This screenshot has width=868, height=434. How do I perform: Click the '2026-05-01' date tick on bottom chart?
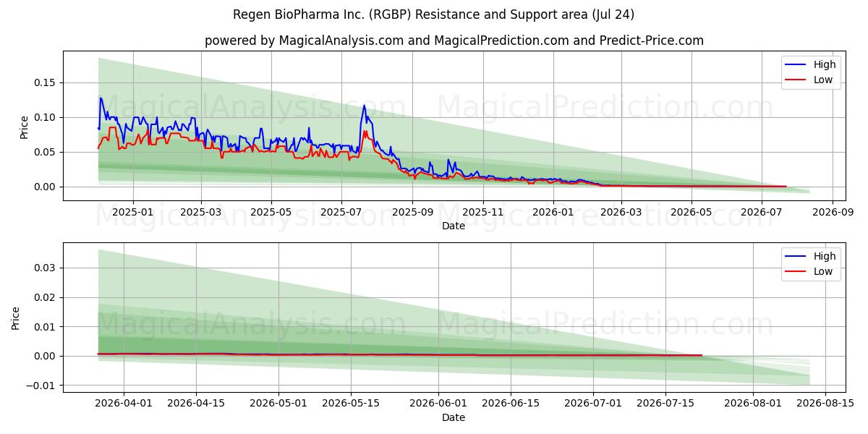click(x=278, y=404)
